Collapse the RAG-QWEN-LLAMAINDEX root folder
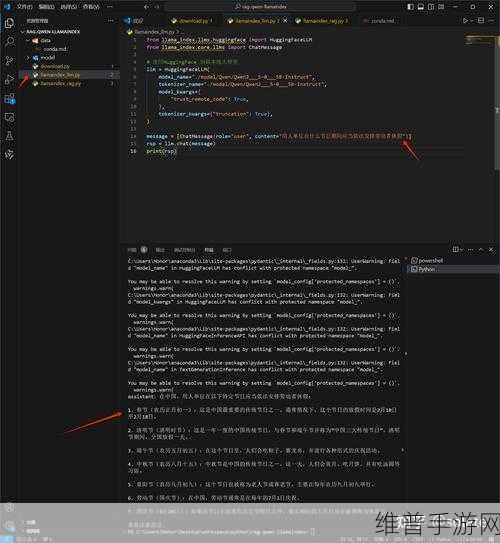This screenshot has width=500, height=543. (x=23, y=32)
